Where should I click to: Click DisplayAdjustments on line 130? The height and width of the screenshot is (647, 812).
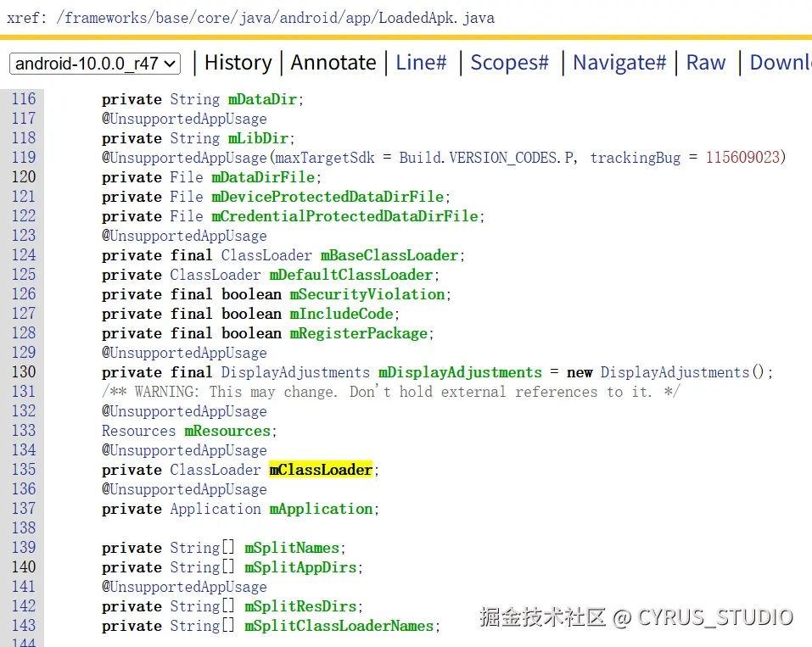point(294,372)
